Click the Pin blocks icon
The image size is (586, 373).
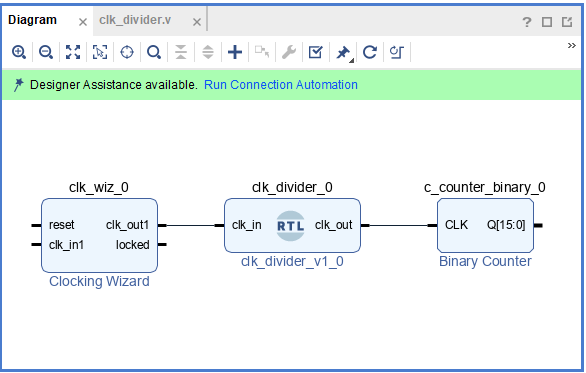[343, 53]
